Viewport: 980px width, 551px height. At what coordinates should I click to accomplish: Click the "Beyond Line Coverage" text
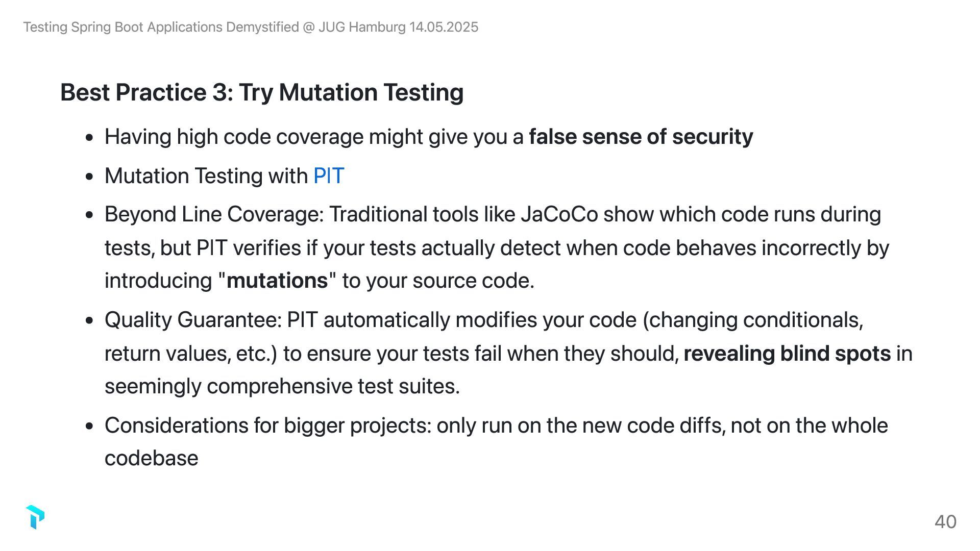(214, 214)
